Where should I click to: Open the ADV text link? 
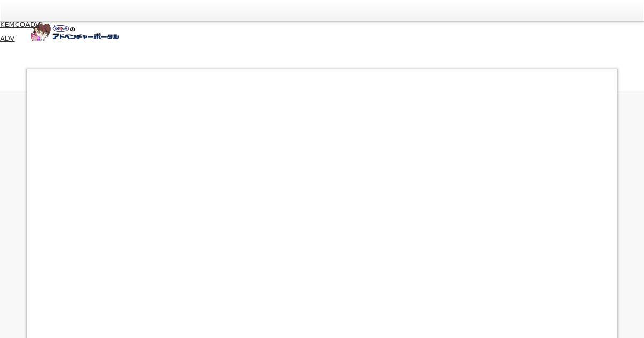coord(8,39)
